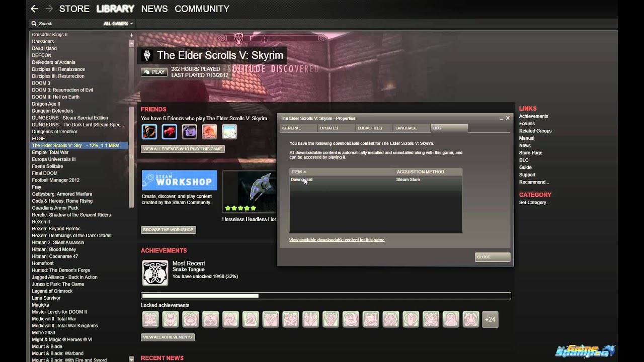This screenshot has width=644, height=362.
Task: Open Related Groups link
Action: click(x=535, y=131)
